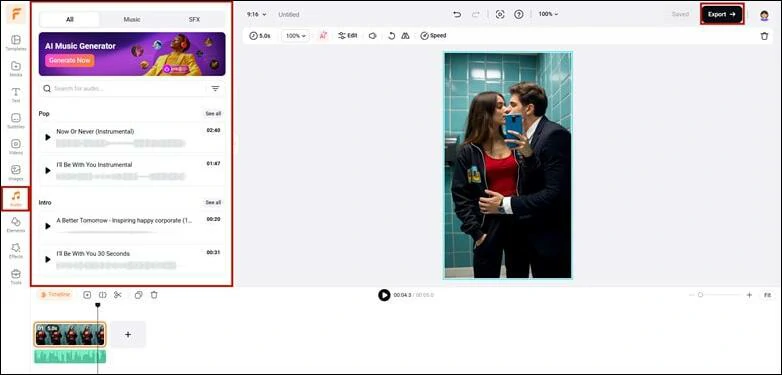The width and height of the screenshot is (782, 375).
Task: Switch to the Music tab
Action: tap(132, 19)
